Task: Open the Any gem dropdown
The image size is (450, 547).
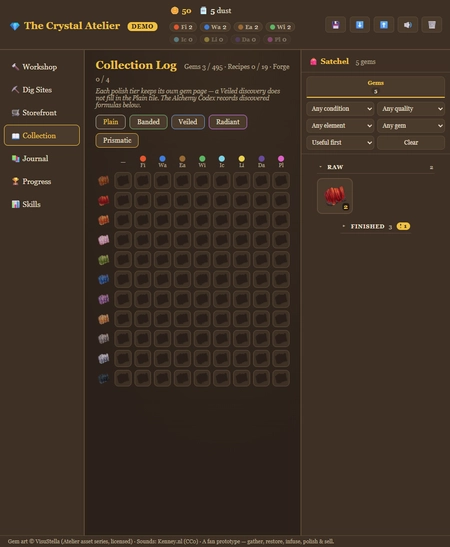Action: click(x=411, y=126)
